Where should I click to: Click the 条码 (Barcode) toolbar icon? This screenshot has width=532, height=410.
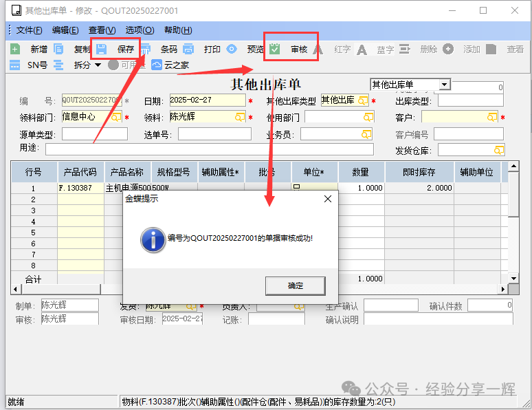145,49
